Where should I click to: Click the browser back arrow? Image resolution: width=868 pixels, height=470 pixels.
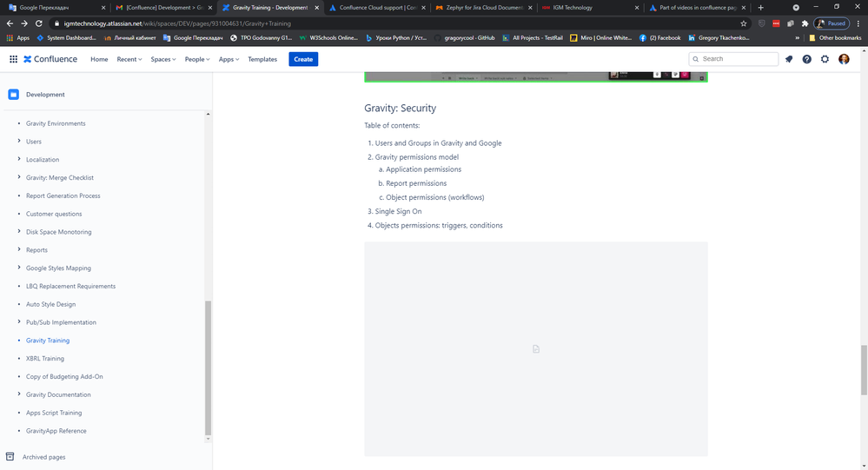tap(10, 23)
